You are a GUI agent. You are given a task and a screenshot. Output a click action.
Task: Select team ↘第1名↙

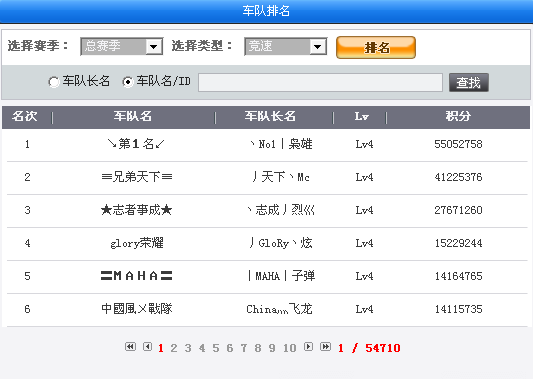tap(136, 144)
